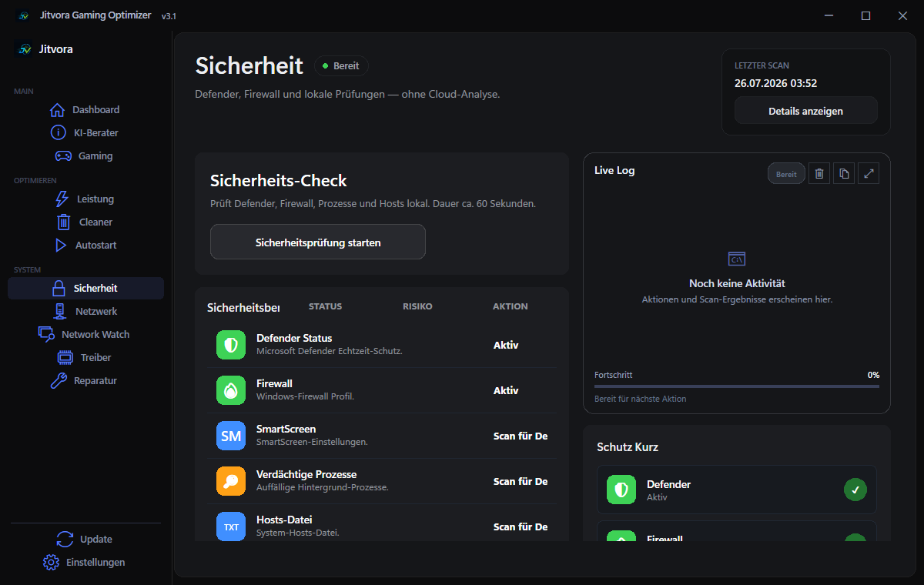The image size is (924, 585).
Task: Click the Autostart play icon
Action: [61, 245]
